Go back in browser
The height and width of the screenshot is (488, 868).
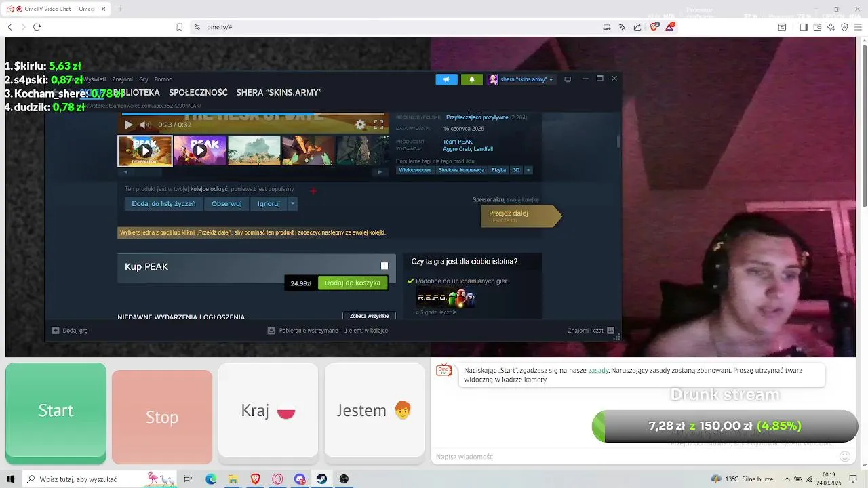pos(9,27)
